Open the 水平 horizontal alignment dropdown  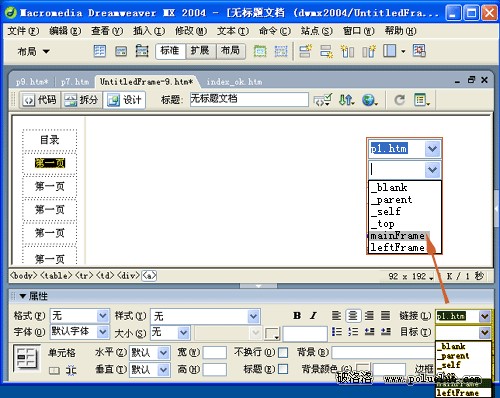click(x=163, y=353)
